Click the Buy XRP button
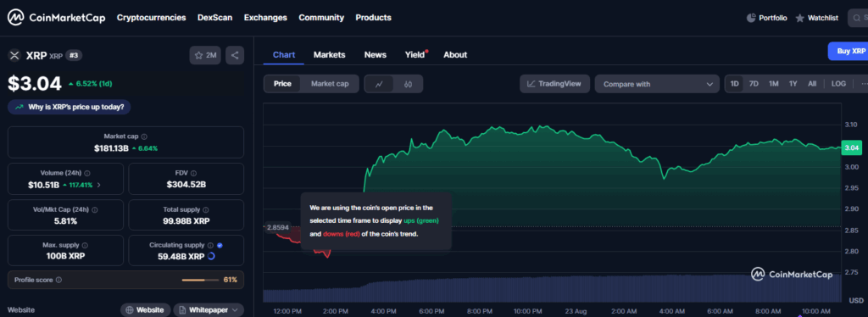Image resolution: width=868 pixels, height=317 pixels. click(x=848, y=51)
